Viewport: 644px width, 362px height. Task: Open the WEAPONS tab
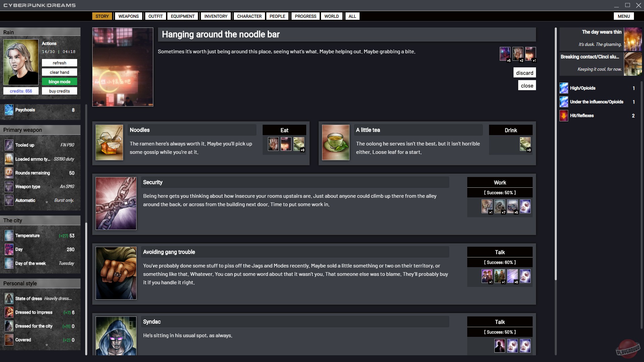128,16
